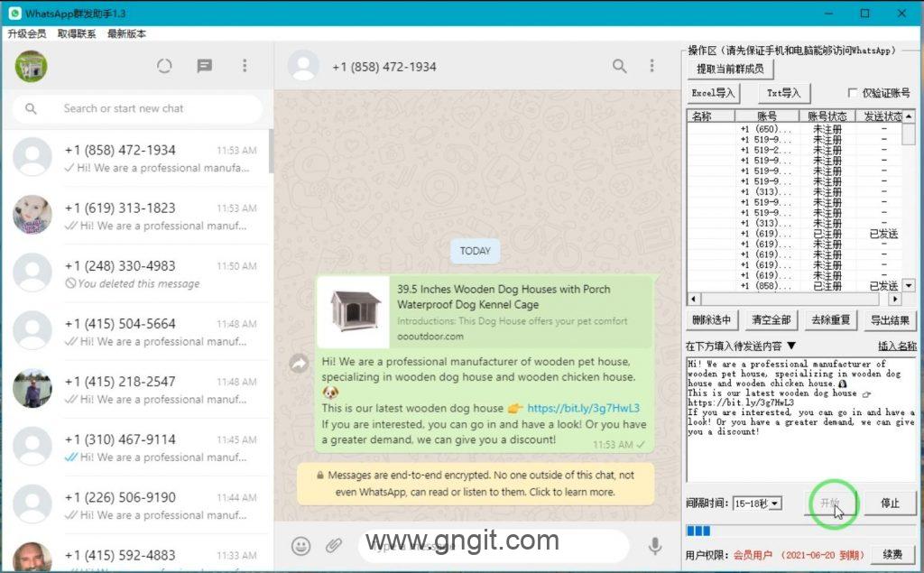Open chat header three-dot options menu
This screenshot has height=573, width=924.
[652, 66]
